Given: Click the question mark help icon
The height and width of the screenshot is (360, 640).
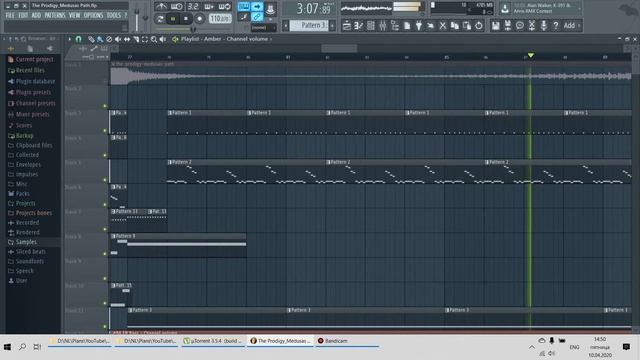Looking at the screenshot, I should pyautogui.click(x=556, y=26).
